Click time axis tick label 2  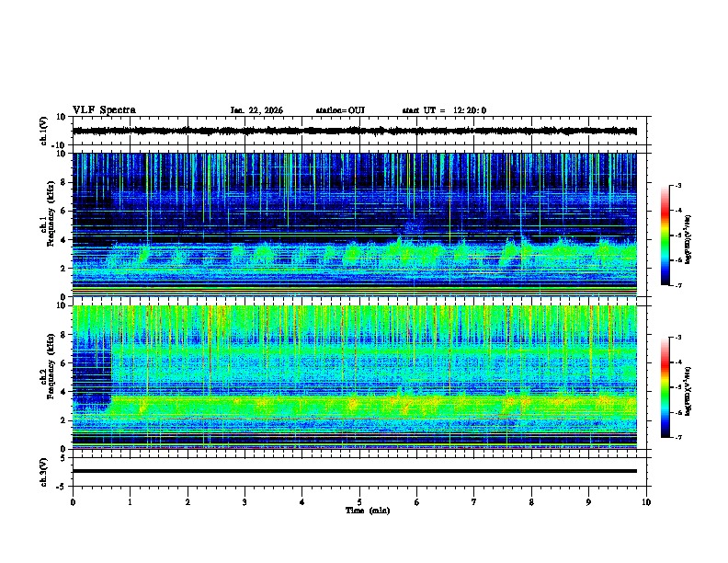(x=188, y=502)
